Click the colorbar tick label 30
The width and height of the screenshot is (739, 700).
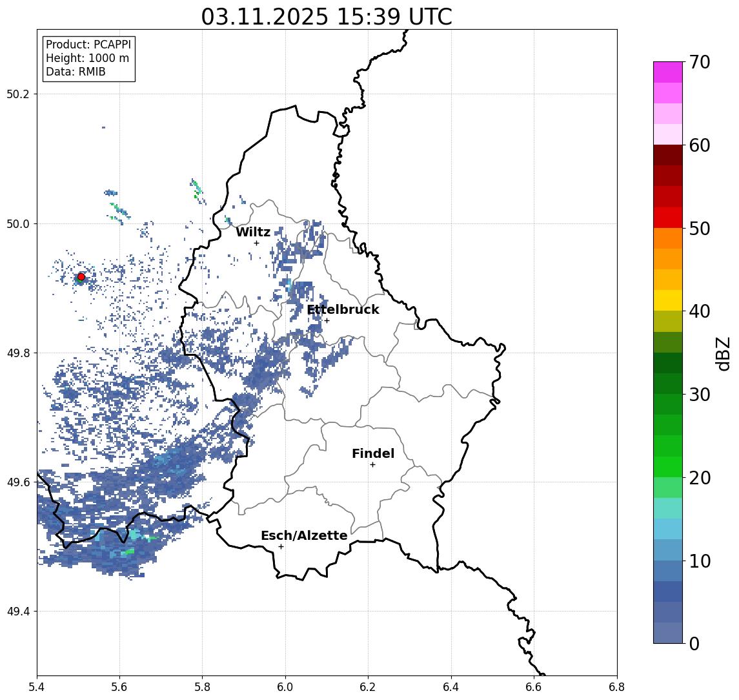pos(700,395)
